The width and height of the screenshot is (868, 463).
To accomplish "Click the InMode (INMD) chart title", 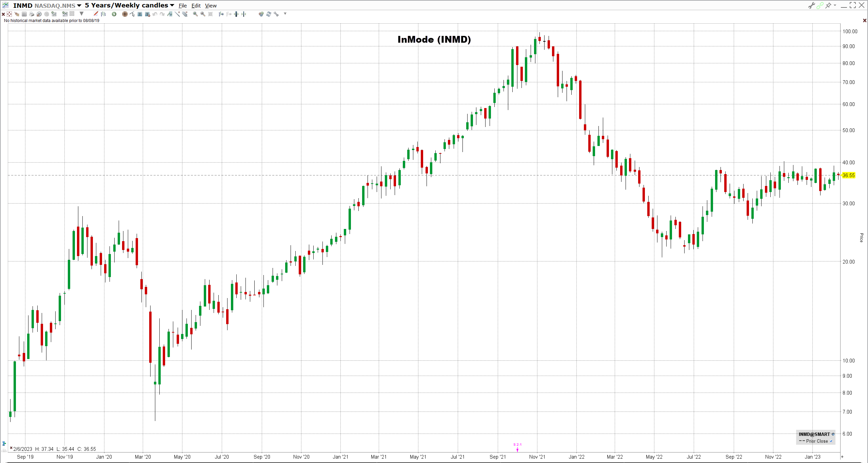I will pyautogui.click(x=434, y=40).
